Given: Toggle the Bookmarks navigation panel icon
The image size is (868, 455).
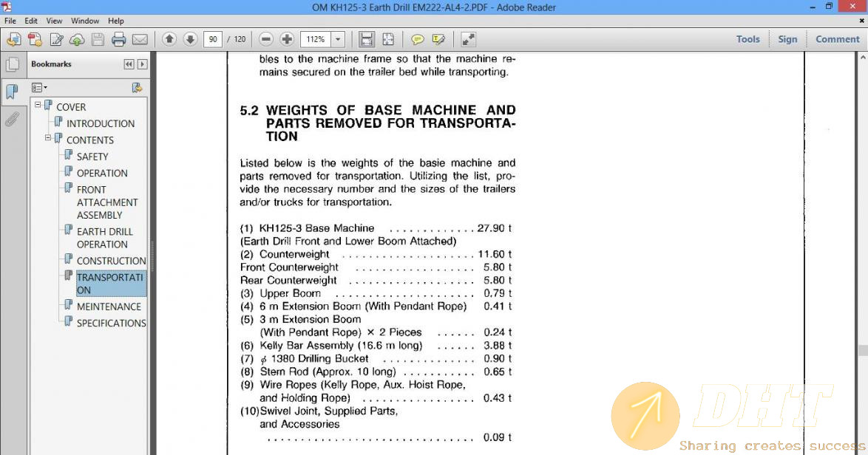Looking at the screenshot, I should [x=12, y=91].
